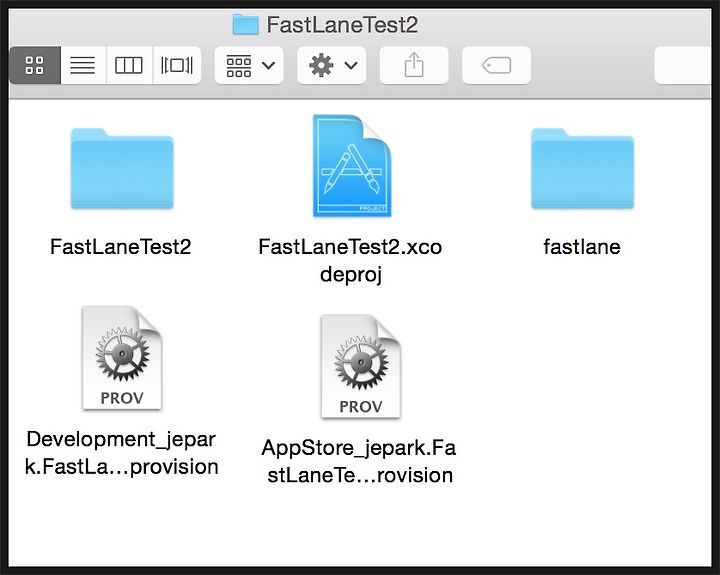Switch to list view mode
This screenshot has width=720, height=575.
83,65
